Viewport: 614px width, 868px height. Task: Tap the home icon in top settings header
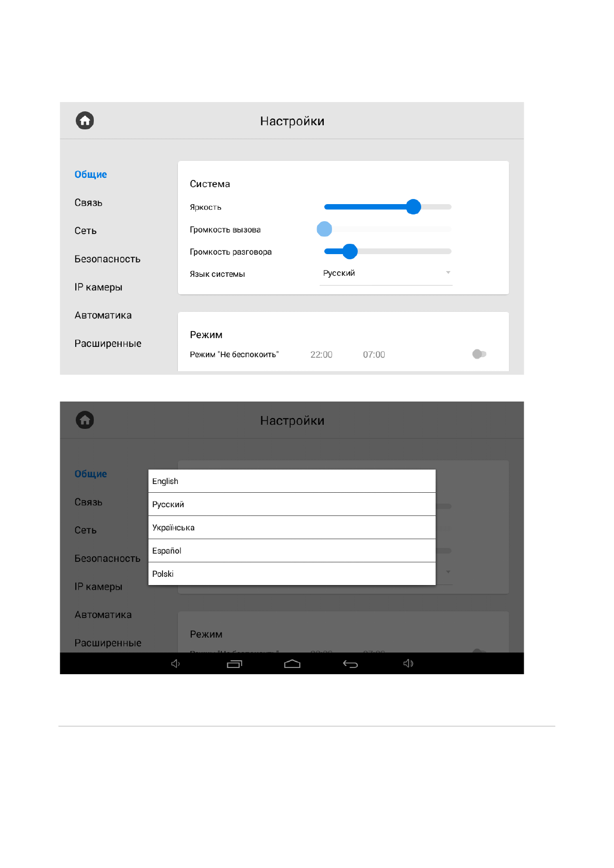pyautogui.click(x=85, y=121)
